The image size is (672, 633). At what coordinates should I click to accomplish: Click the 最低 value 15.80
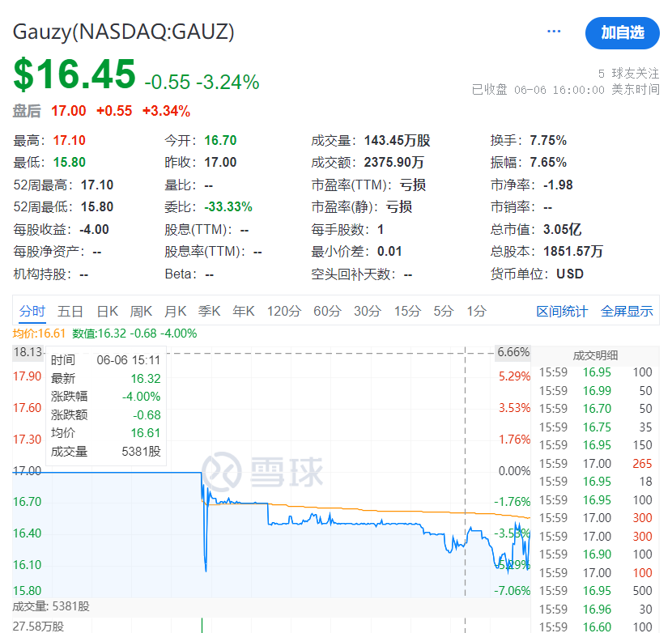click(69, 163)
